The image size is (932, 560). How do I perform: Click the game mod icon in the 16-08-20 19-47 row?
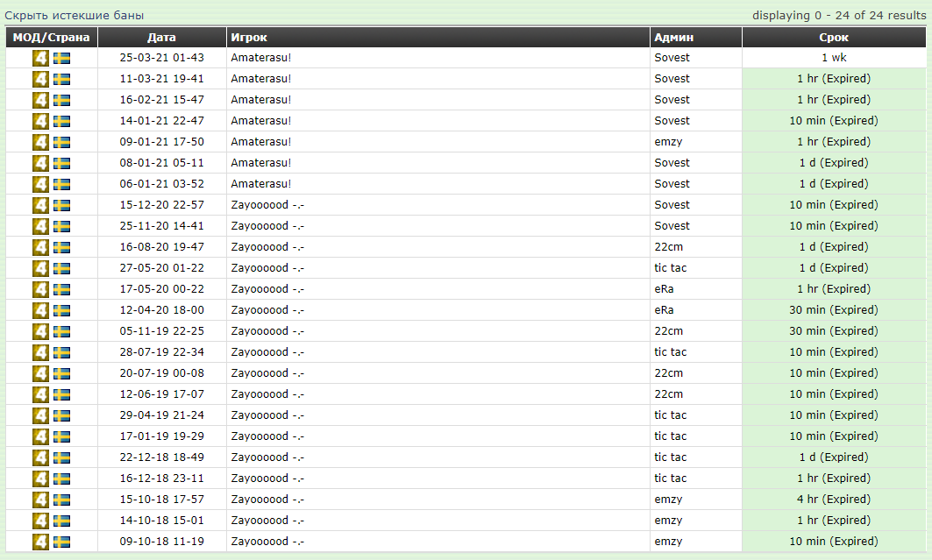tap(40, 247)
